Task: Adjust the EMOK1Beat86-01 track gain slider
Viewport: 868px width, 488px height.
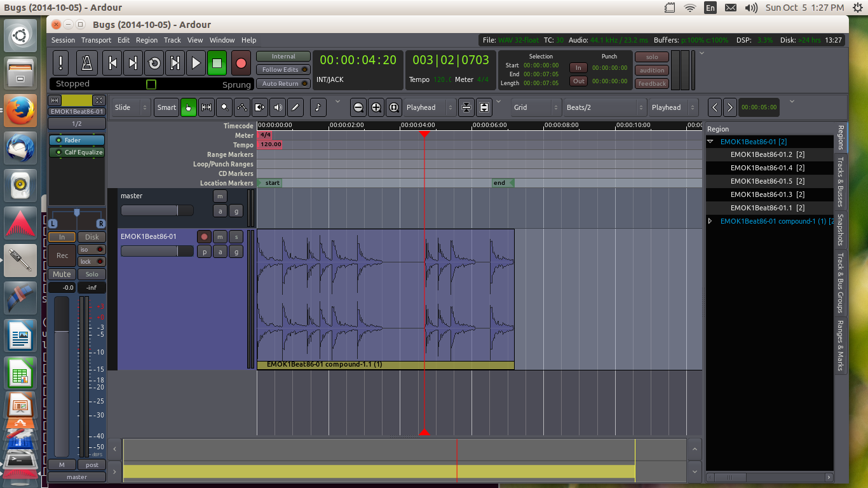Action: point(157,251)
